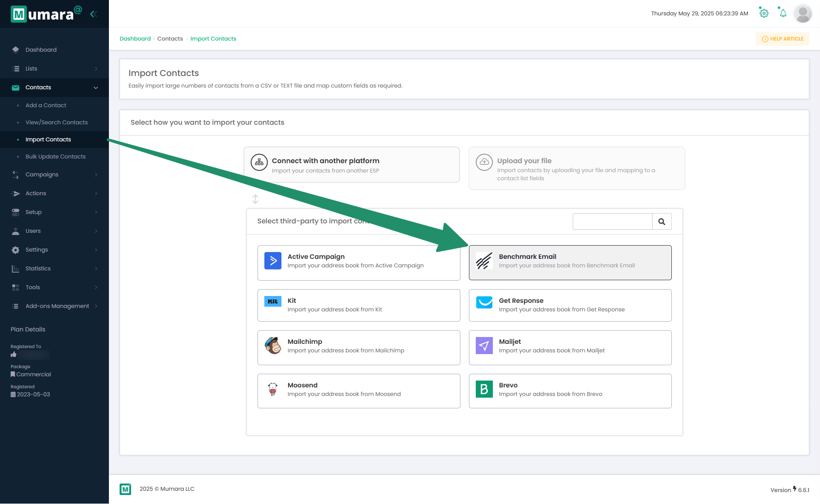Click Get Response logo icon

pos(484,302)
